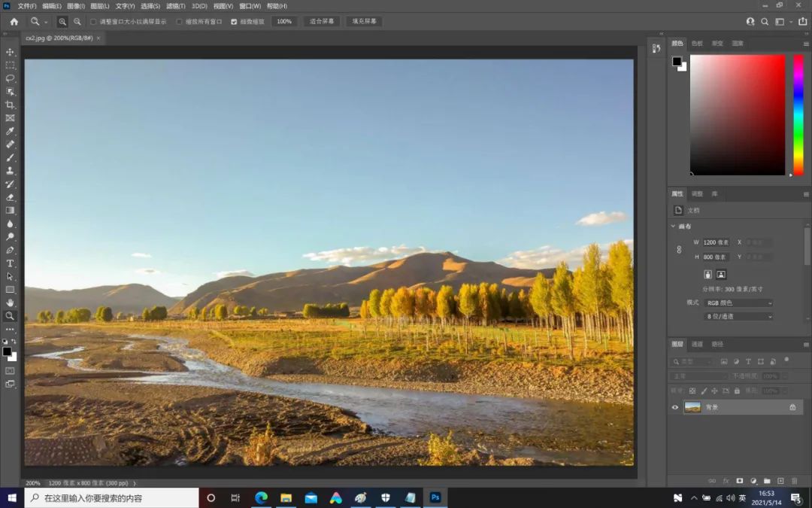Hide the 背景 layer via its eye icon

pos(676,407)
